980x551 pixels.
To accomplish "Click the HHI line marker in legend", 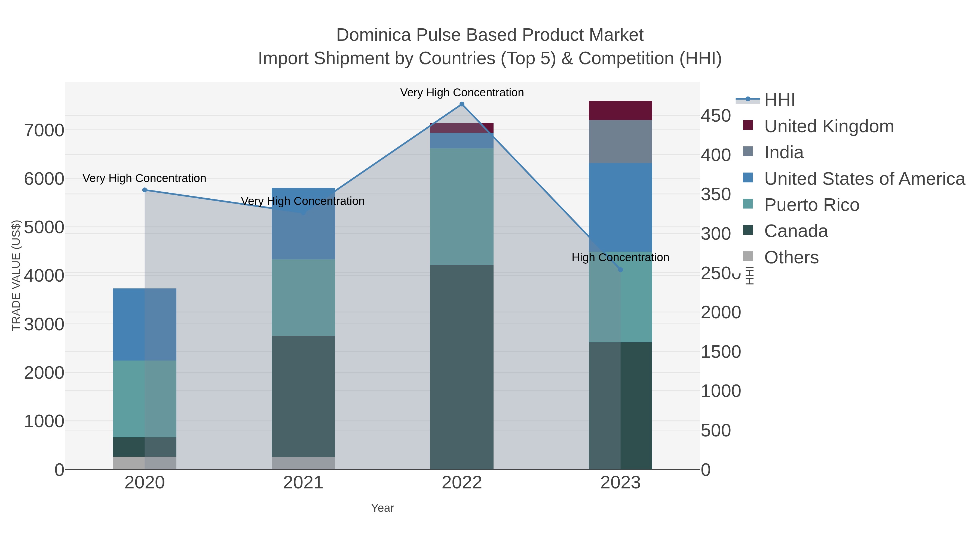I will 748,99.
